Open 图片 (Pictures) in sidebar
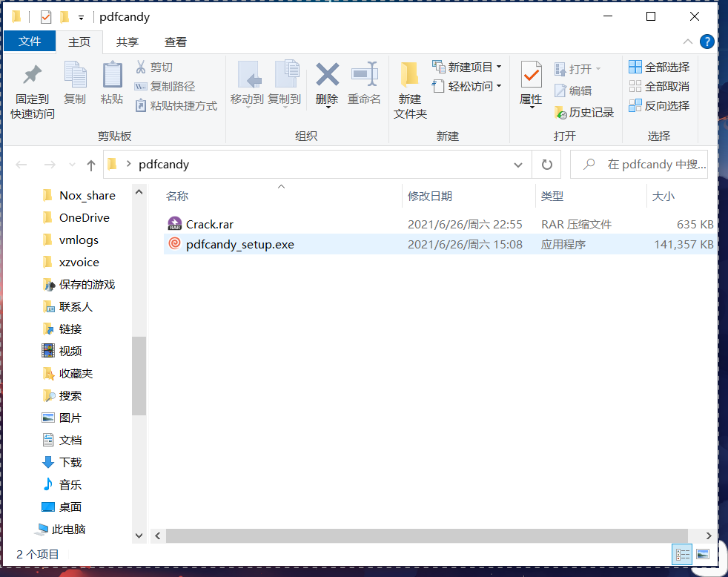The height and width of the screenshot is (577, 728). coord(62,418)
